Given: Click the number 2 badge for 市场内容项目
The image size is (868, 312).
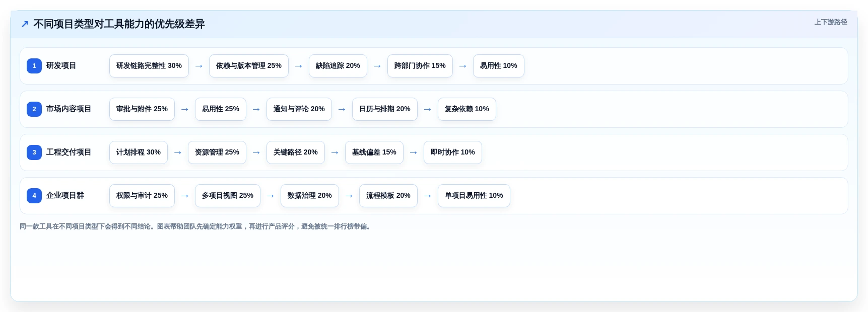Looking at the screenshot, I should coord(34,109).
